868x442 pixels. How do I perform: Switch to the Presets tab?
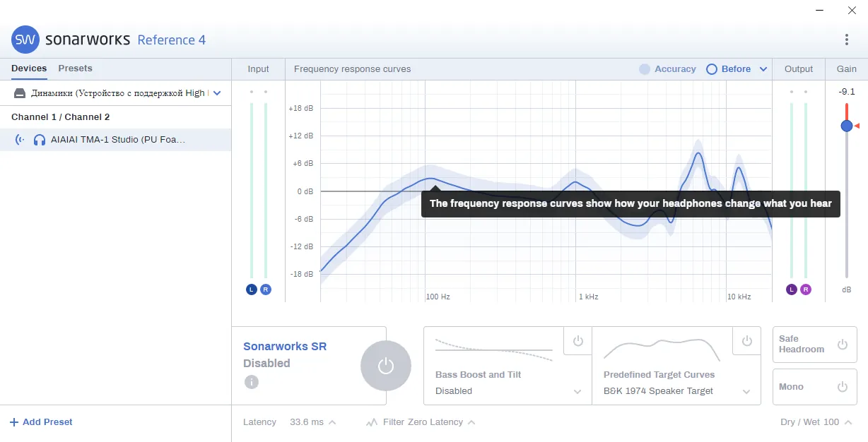[75, 68]
